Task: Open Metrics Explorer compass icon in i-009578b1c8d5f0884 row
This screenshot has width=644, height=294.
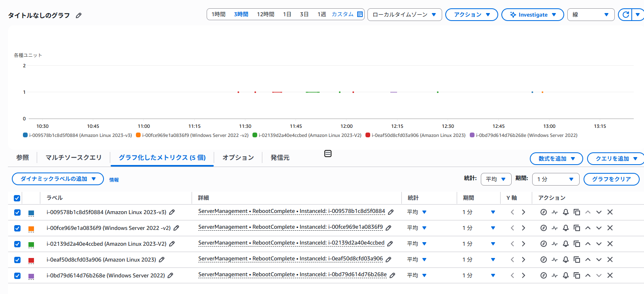Action: coord(544,212)
